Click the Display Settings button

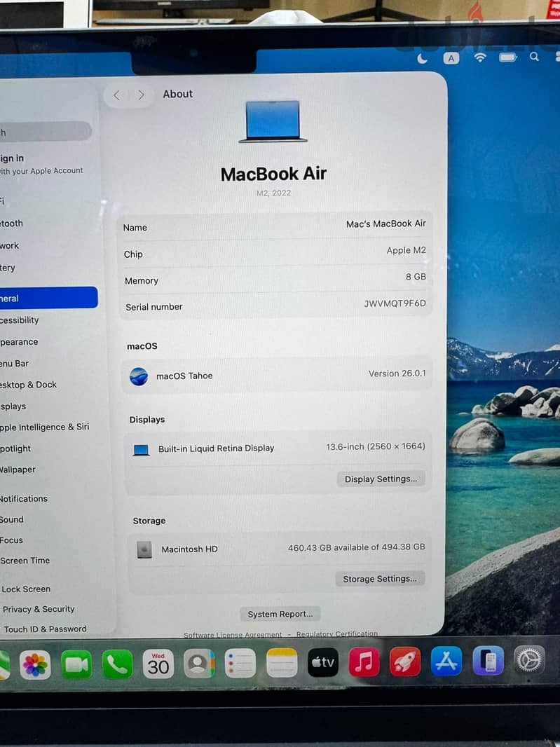pyautogui.click(x=381, y=479)
